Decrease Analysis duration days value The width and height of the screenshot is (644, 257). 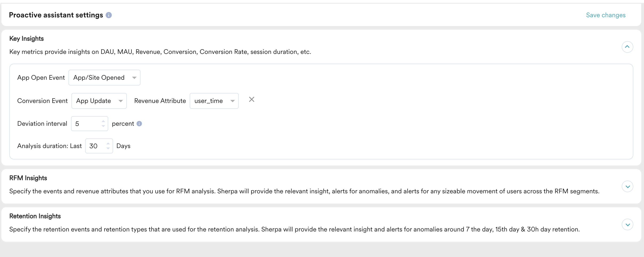(x=108, y=148)
